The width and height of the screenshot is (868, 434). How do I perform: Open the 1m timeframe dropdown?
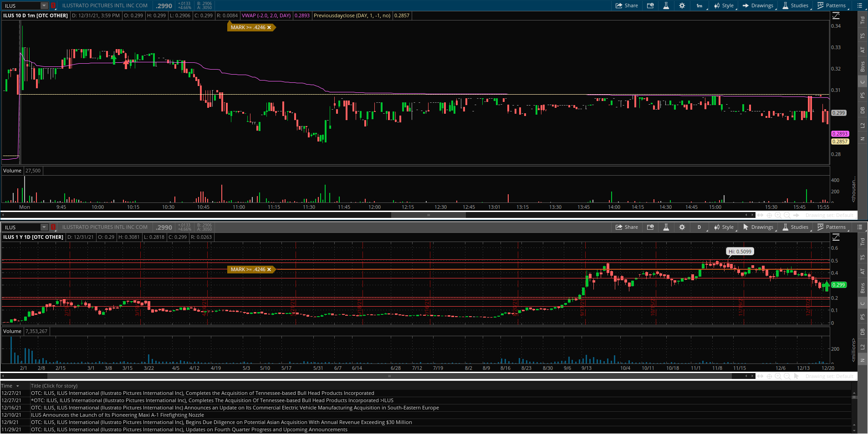click(x=700, y=6)
